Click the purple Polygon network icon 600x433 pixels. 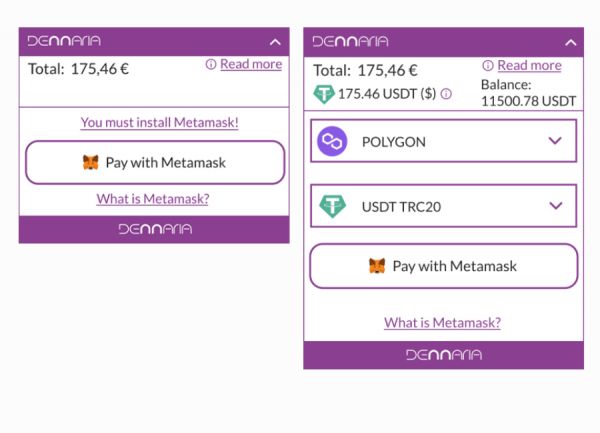[331, 141]
